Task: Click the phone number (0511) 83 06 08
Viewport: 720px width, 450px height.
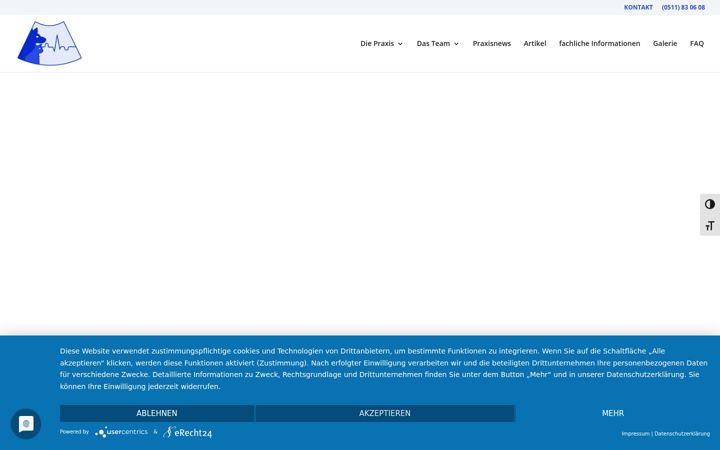Action: (x=683, y=7)
